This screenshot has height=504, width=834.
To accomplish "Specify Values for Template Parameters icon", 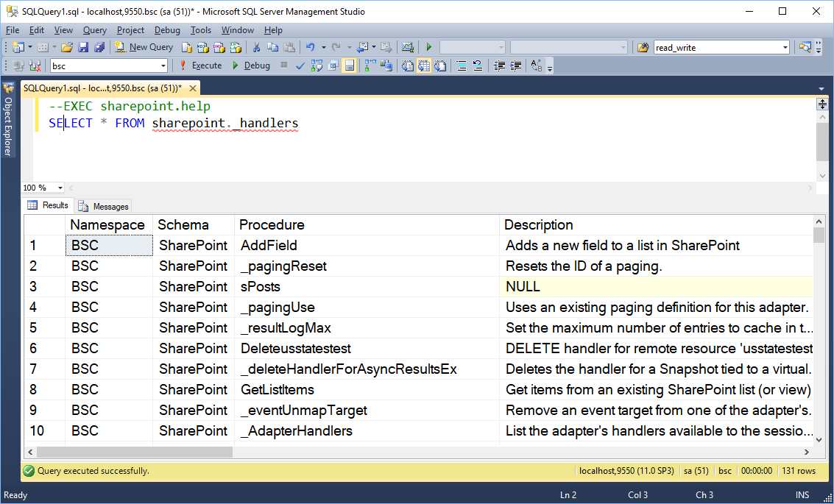I will click(537, 65).
